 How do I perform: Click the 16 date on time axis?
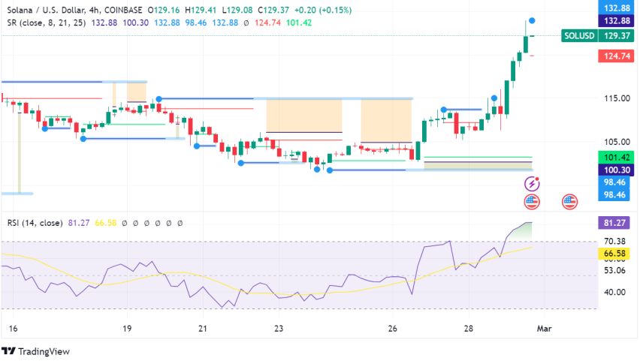[13, 329]
